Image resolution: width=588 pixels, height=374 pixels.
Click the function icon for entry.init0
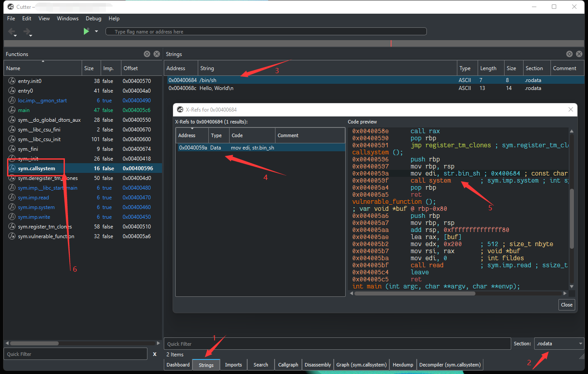tap(12, 81)
